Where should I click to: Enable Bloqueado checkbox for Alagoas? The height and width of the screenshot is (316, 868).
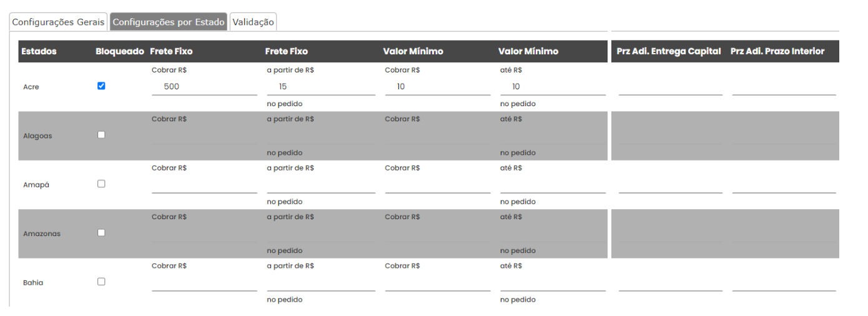[x=101, y=135]
